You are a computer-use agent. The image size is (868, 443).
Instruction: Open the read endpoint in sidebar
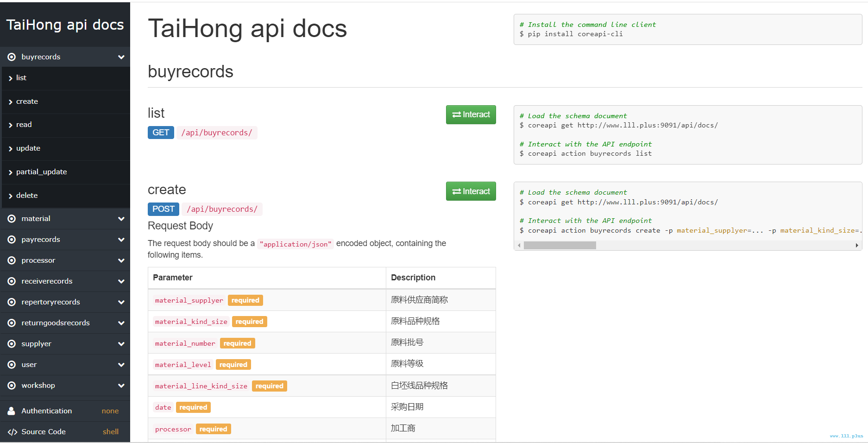[66, 125]
